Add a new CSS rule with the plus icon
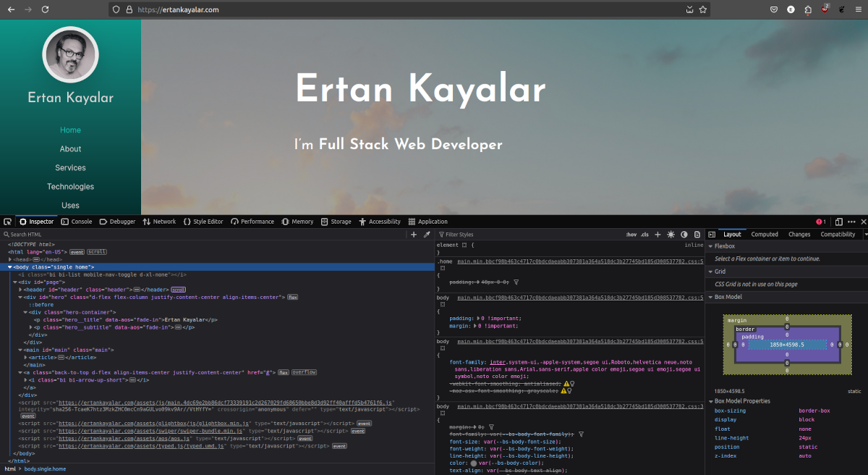This screenshot has width=868, height=475. 658,234
